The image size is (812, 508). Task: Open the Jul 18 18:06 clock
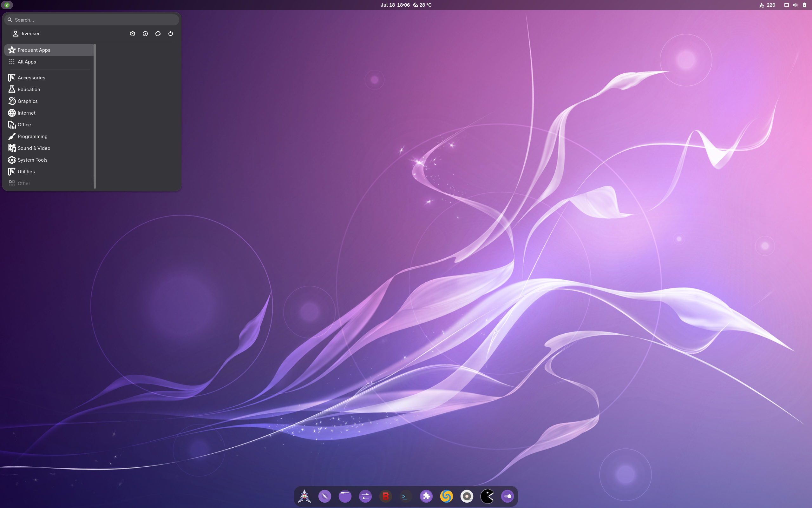(395, 5)
